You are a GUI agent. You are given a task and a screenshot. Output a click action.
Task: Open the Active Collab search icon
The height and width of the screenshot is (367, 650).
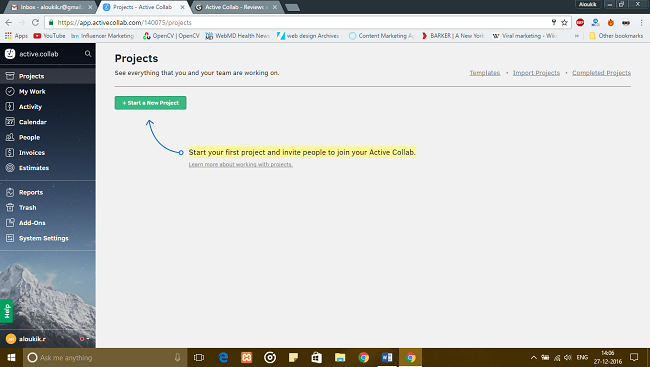[x=88, y=53]
